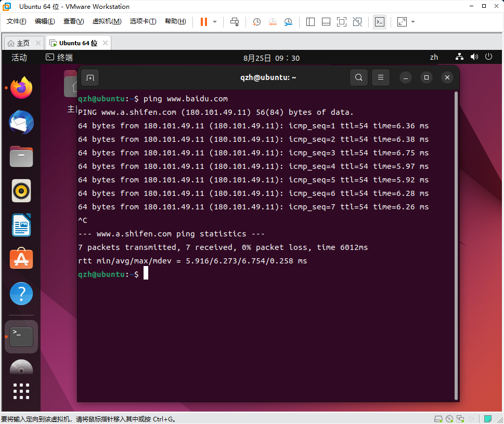Click the Terminal icon in the dock
The width and height of the screenshot is (504, 424).
[21, 337]
